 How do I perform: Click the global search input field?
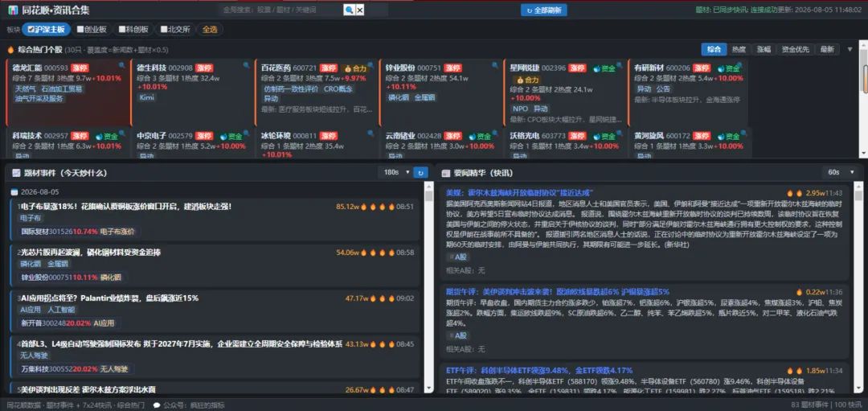281,10
